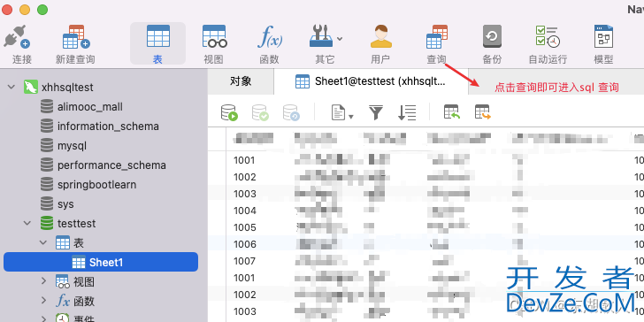Viewport: 644px width, 322px height.
Task: Click the alimooc_mall database icon
Action: pos(47,107)
